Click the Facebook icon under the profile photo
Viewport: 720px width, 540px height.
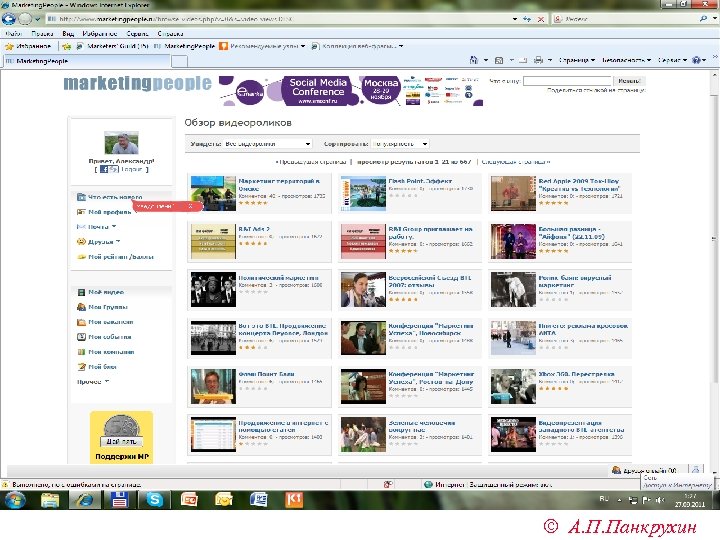point(104,169)
